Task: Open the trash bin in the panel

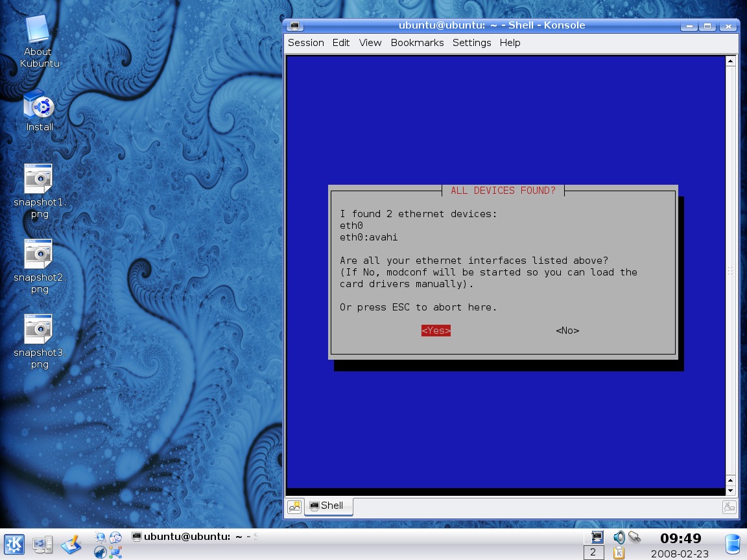Action: click(733, 545)
